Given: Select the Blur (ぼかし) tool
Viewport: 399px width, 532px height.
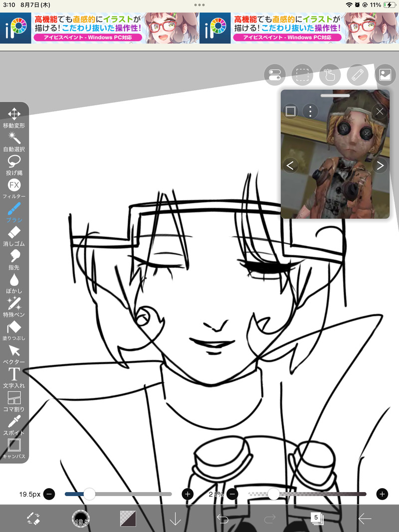Looking at the screenshot, I should (x=14, y=283).
